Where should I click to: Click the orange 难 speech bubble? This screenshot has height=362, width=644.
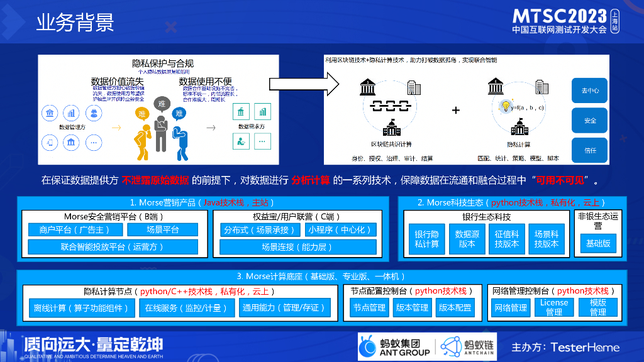(x=142, y=114)
